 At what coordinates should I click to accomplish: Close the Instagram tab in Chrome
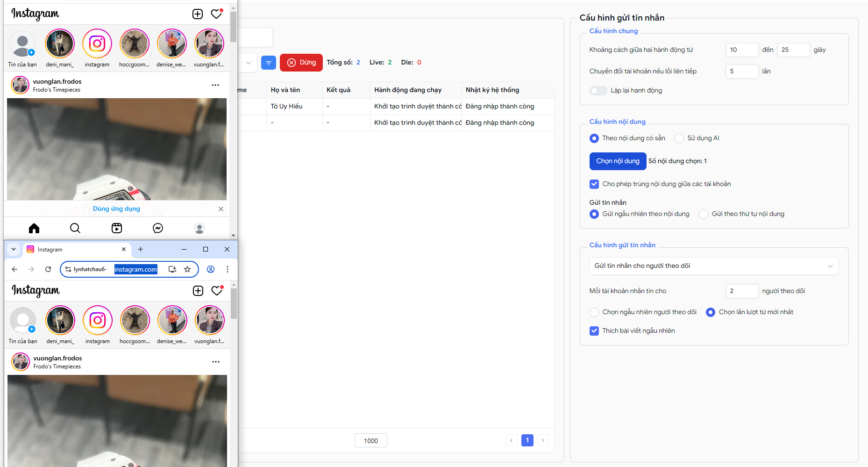pyautogui.click(x=124, y=249)
